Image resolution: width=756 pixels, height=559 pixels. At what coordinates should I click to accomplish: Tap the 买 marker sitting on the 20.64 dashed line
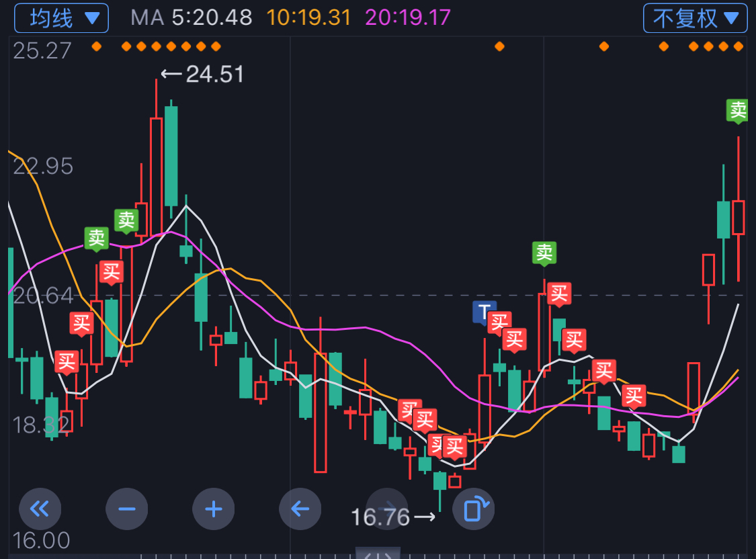559,294
